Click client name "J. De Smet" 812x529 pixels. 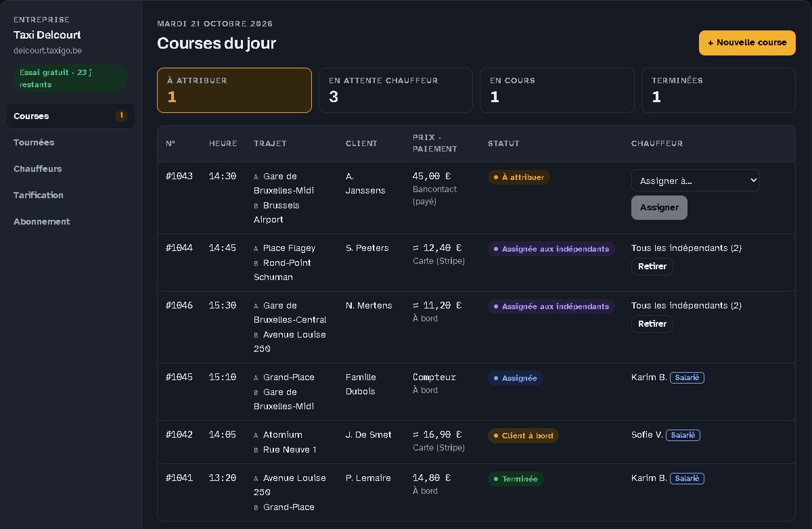click(x=369, y=434)
